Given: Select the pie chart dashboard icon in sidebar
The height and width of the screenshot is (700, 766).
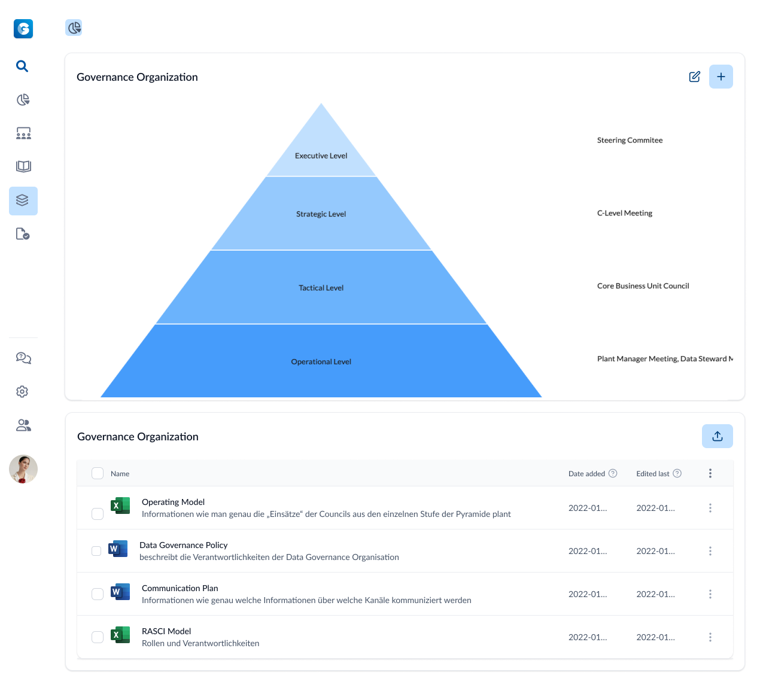Looking at the screenshot, I should coord(23,99).
